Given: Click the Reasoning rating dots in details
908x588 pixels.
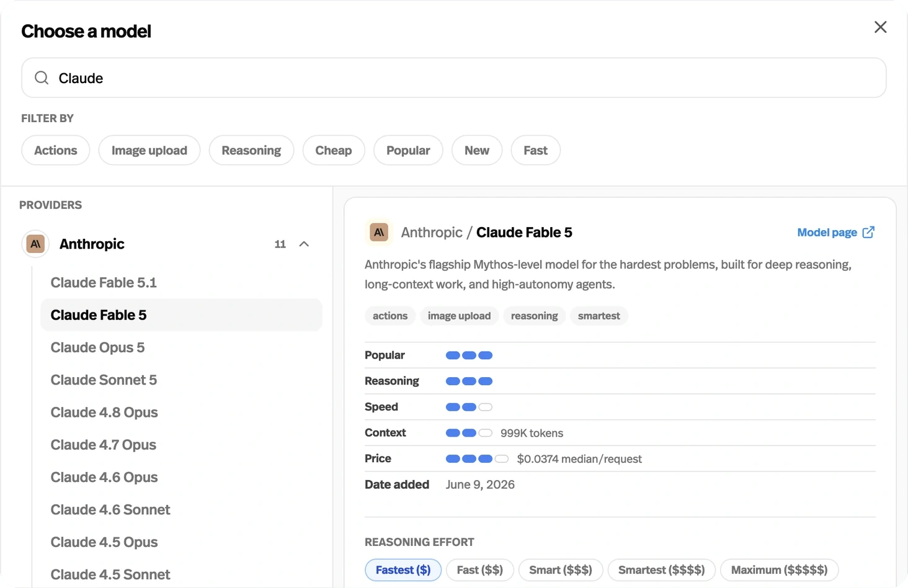Looking at the screenshot, I should pos(469,381).
